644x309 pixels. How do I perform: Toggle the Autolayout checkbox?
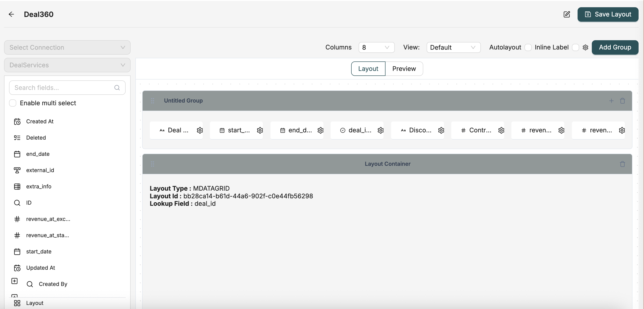[x=528, y=47]
